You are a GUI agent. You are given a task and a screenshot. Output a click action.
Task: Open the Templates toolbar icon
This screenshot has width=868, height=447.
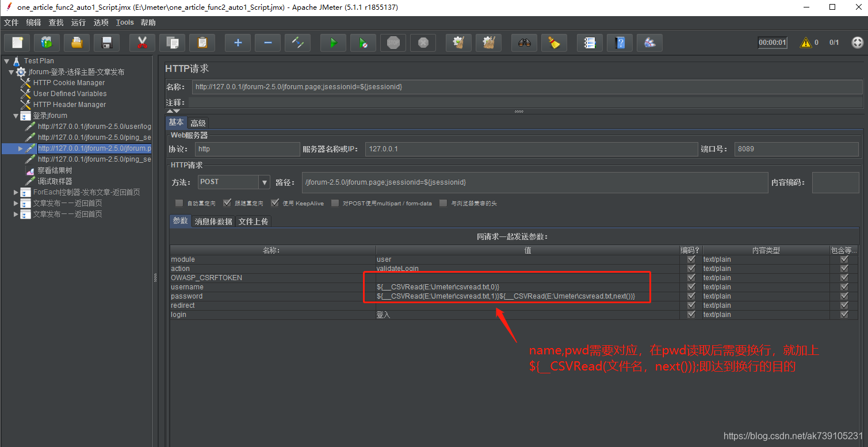[47, 43]
